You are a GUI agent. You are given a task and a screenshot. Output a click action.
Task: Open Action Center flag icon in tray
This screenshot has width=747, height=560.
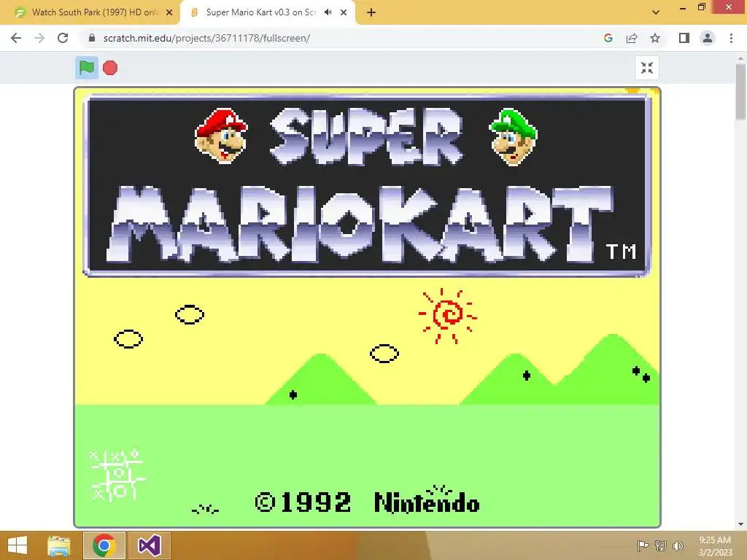coord(643,546)
